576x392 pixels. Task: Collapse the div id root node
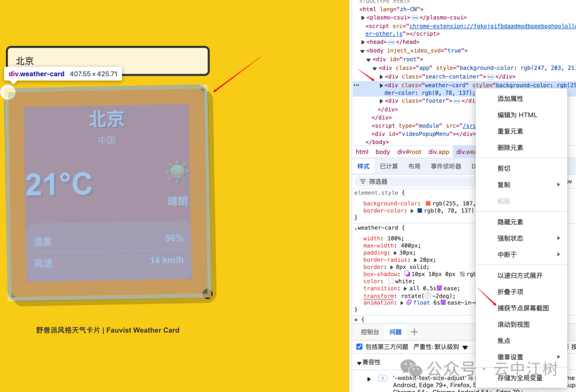(x=369, y=60)
